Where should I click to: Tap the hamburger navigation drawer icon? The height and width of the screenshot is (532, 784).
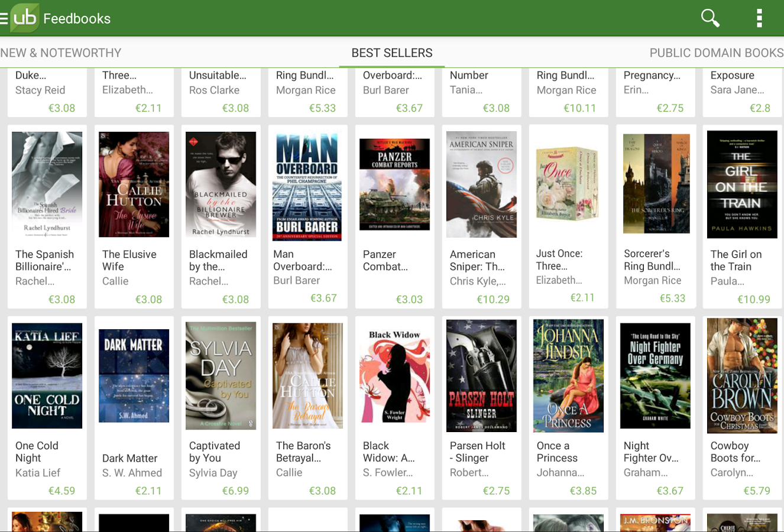(4, 18)
